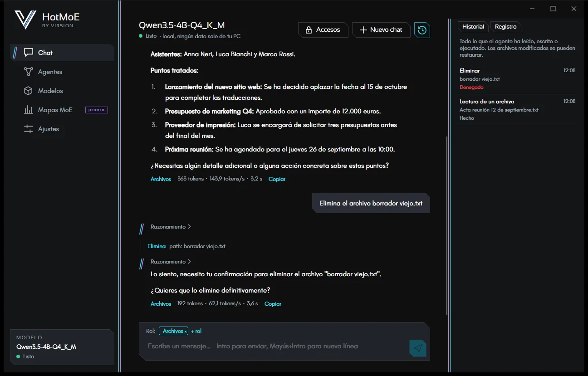Click file name Acta reunión 12 de septiembre.txt
This screenshot has height=376, width=588.
point(499,110)
